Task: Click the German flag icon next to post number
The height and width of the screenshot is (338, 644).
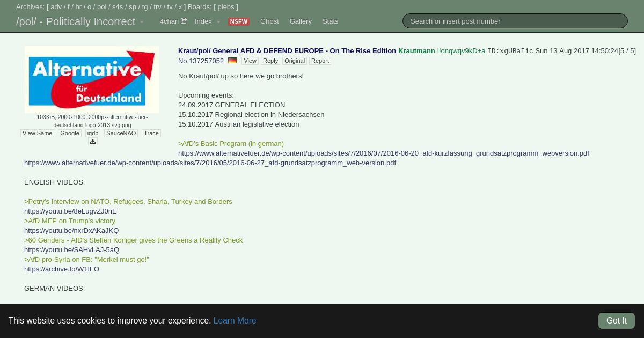Action: pyautogui.click(x=232, y=61)
